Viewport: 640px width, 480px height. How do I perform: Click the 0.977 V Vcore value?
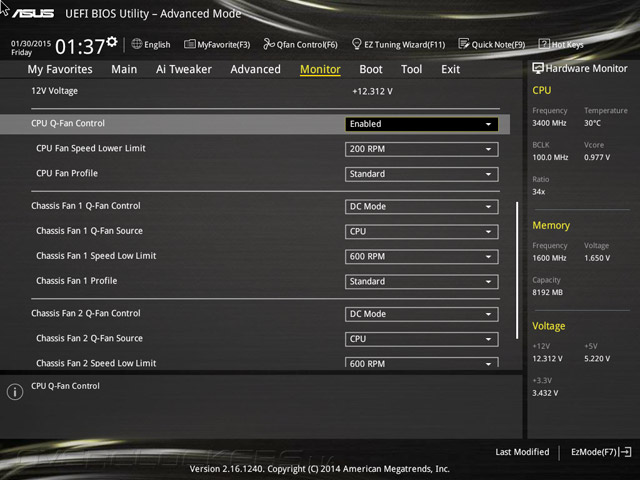pos(597,157)
